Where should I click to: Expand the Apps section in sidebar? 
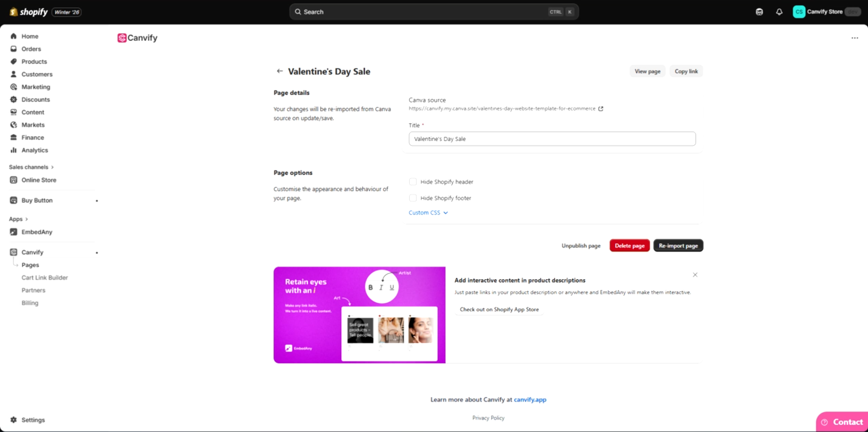click(x=18, y=219)
